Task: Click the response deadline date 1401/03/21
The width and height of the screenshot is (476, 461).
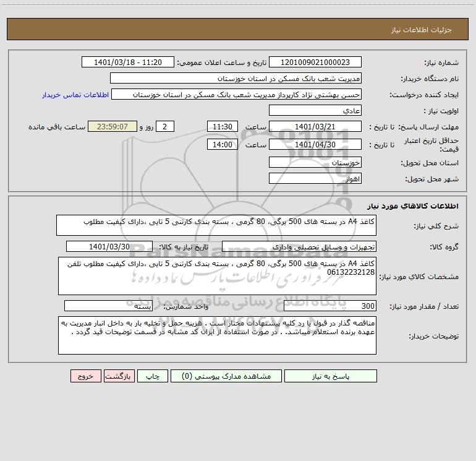Action: [315, 127]
